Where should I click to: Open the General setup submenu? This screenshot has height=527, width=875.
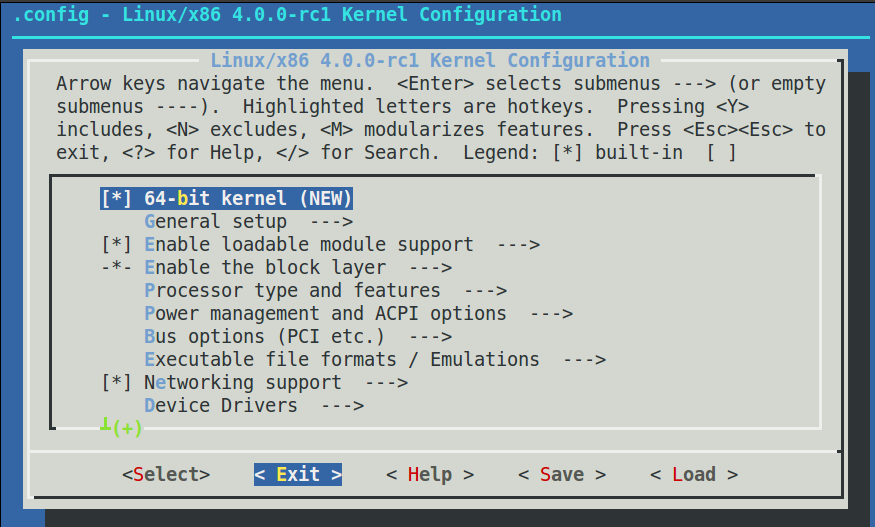(x=215, y=221)
